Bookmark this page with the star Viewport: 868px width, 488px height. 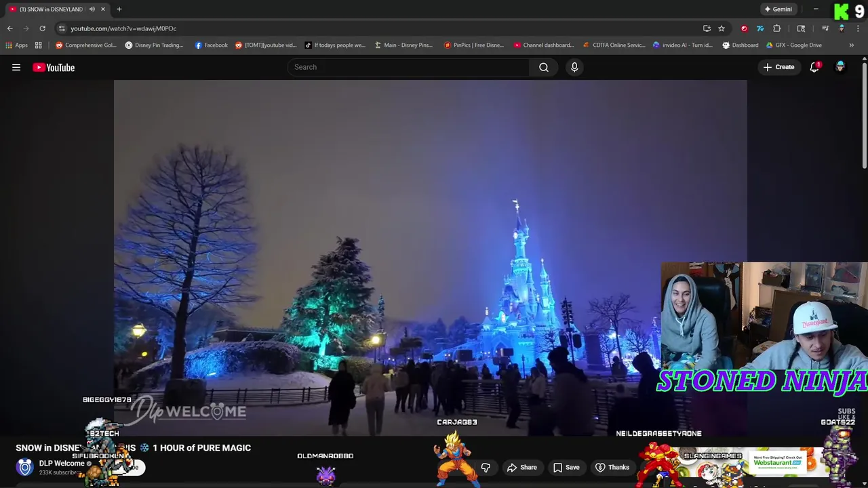click(x=722, y=28)
